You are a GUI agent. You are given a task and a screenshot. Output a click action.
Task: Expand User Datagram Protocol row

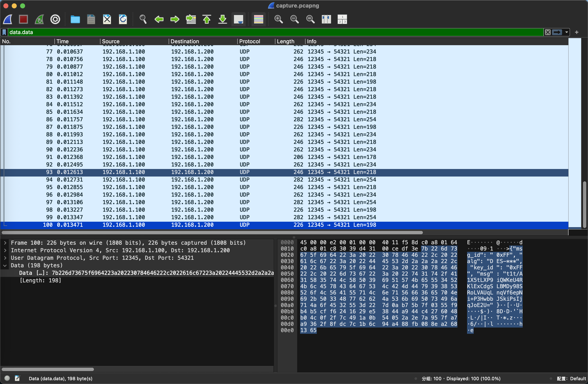[5, 258]
